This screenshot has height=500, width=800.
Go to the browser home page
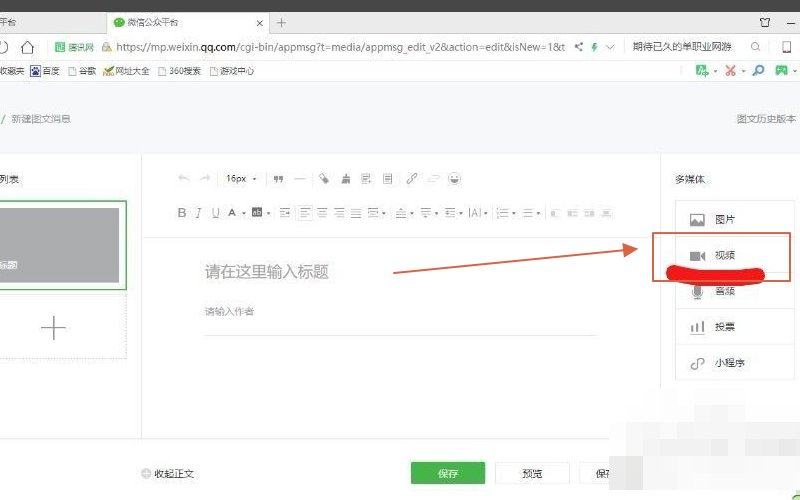pyautogui.click(x=28, y=47)
